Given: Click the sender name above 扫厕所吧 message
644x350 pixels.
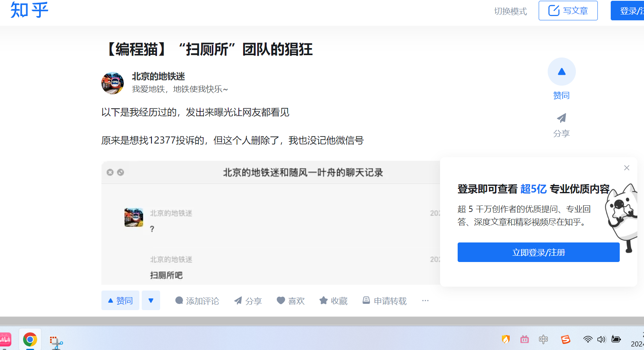Looking at the screenshot, I should click(171, 260).
